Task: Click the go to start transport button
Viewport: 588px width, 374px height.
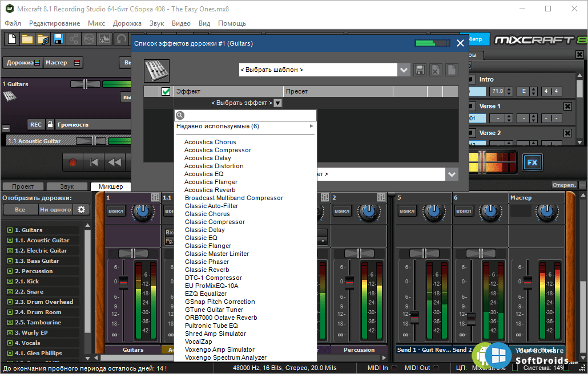Action: (x=94, y=162)
